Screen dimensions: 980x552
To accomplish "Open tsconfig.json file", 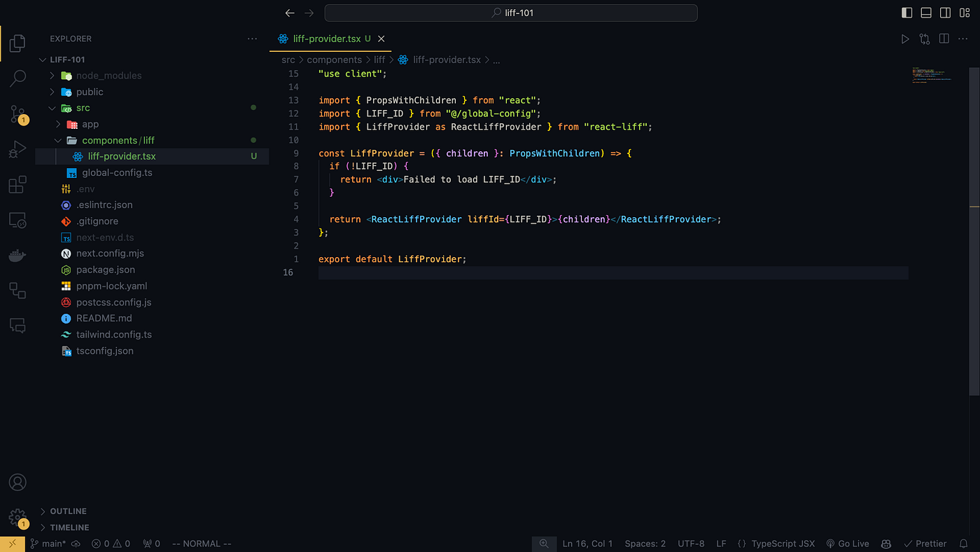I will pyautogui.click(x=104, y=350).
